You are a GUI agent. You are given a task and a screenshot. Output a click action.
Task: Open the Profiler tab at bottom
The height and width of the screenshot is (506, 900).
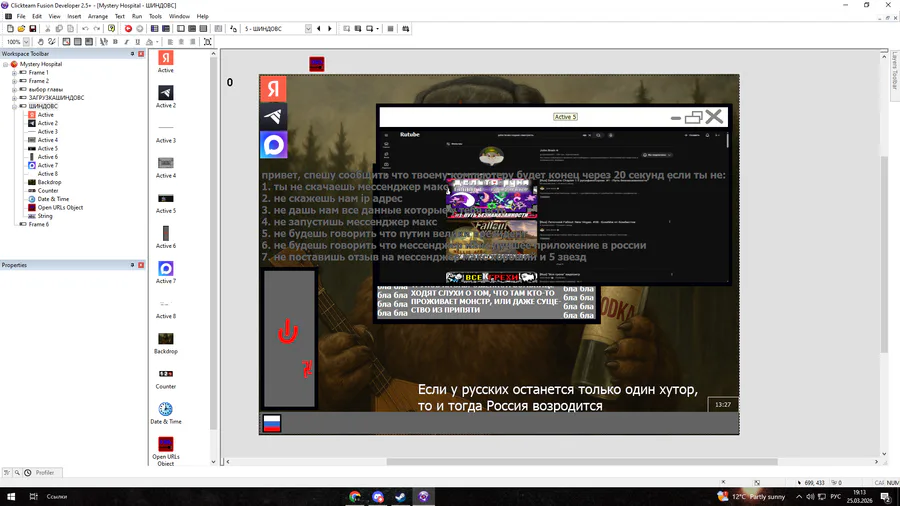click(44, 473)
